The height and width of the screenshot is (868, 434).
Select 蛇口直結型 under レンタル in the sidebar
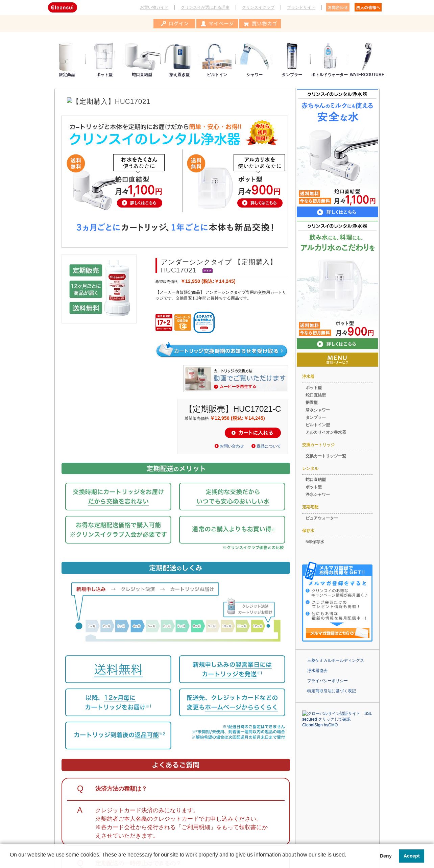pos(316,480)
